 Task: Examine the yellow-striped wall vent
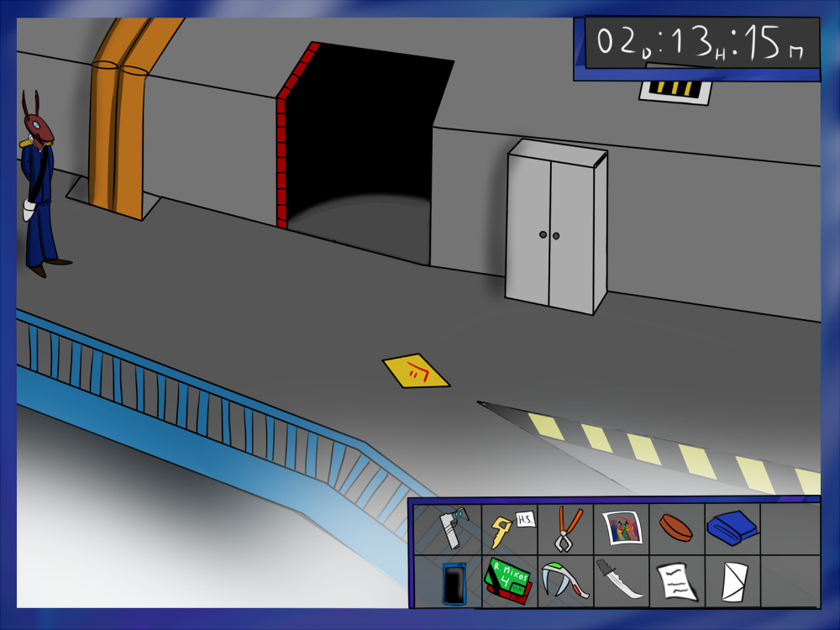click(675, 88)
